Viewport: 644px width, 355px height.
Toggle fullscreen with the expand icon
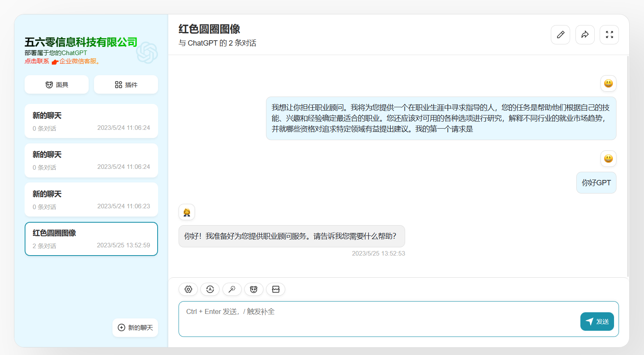coord(609,35)
